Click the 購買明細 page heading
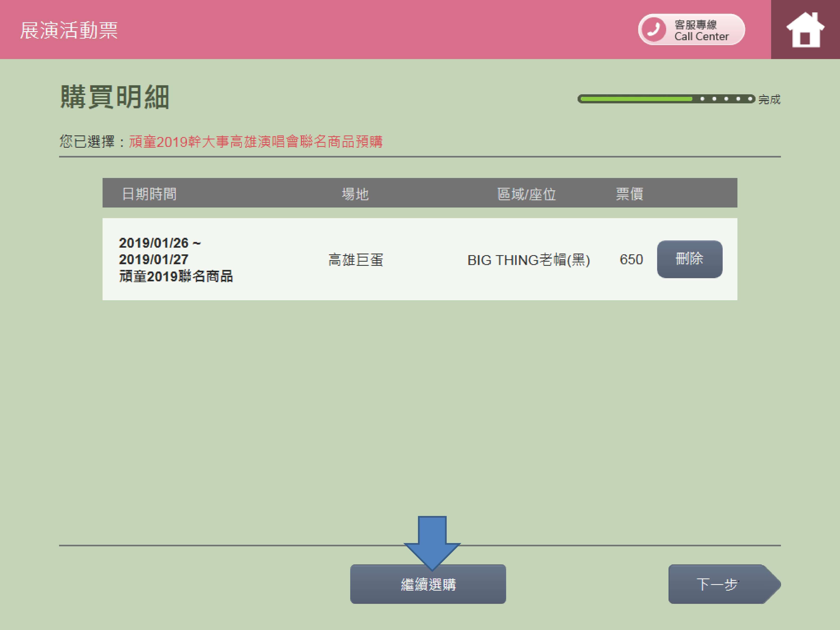The image size is (840, 630). (x=114, y=97)
